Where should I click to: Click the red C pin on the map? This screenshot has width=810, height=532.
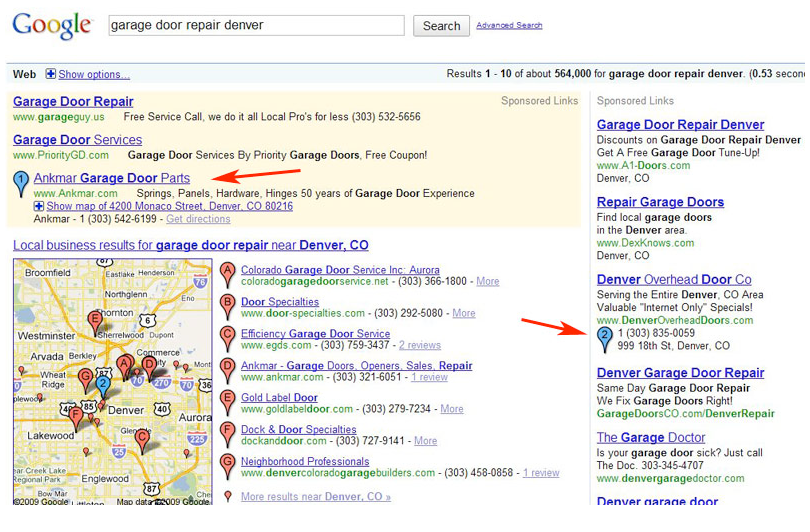pyautogui.click(x=142, y=442)
